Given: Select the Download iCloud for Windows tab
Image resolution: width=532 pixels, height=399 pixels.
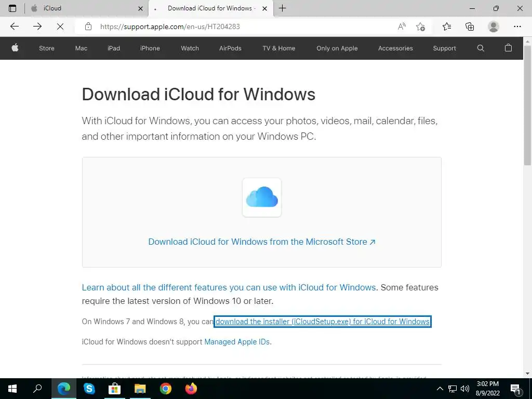Looking at the screenshot, I should [211, 8].
